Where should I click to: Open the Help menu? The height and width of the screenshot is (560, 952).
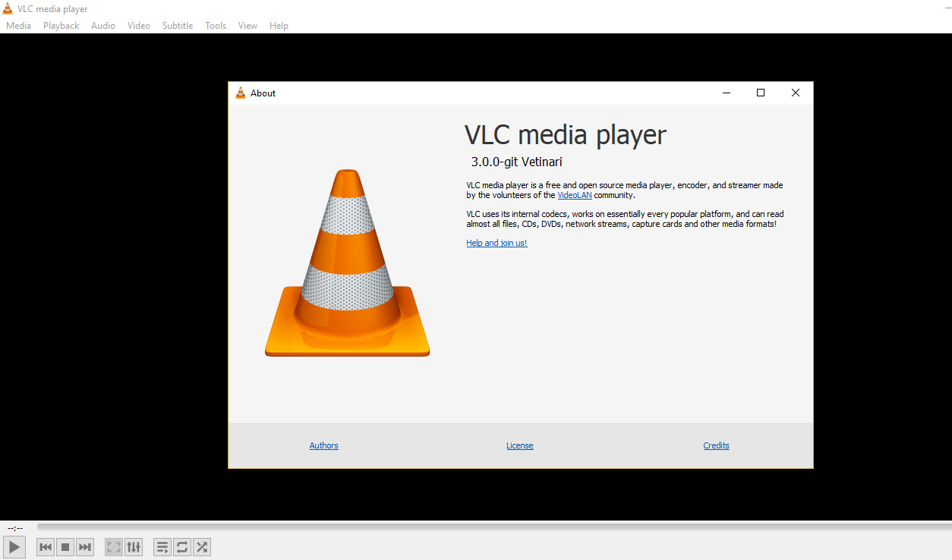279,26
